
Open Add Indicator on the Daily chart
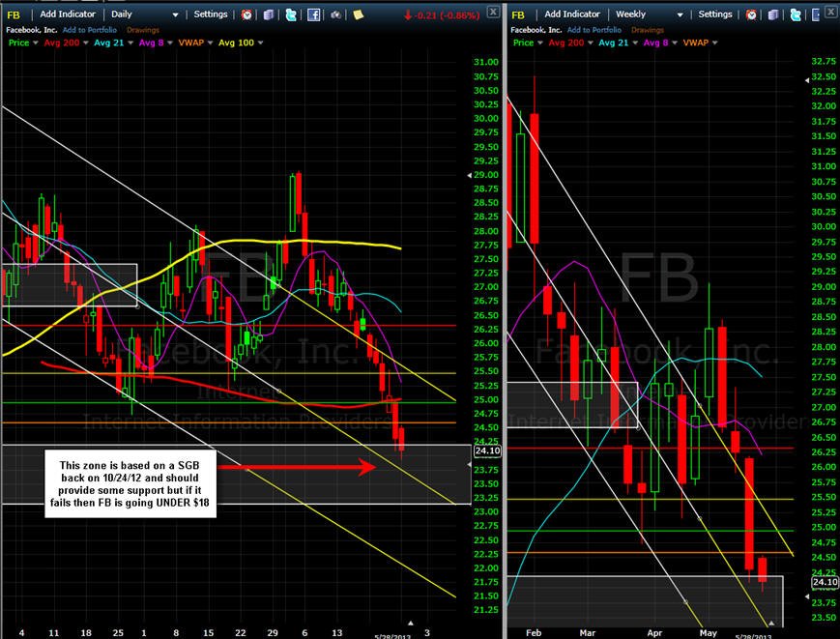(x=68, y=15)
